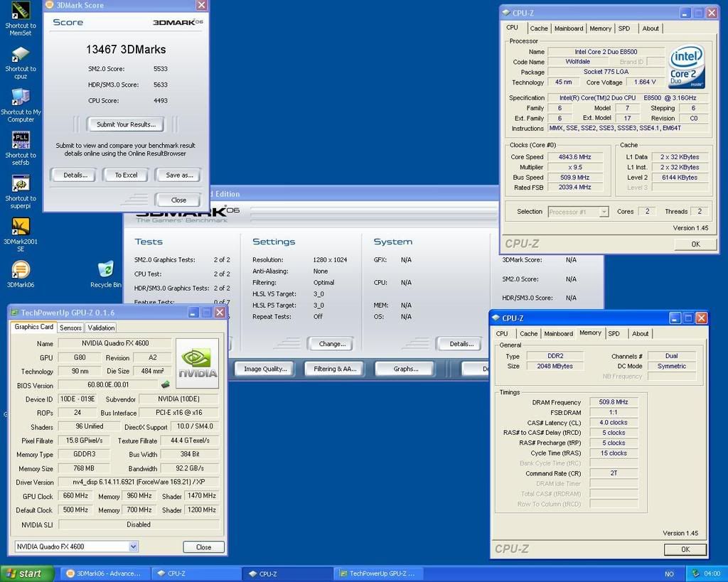This screenshot has width=728, height=582.
Task: Click Change button under Settings
Action: [332, 344]
